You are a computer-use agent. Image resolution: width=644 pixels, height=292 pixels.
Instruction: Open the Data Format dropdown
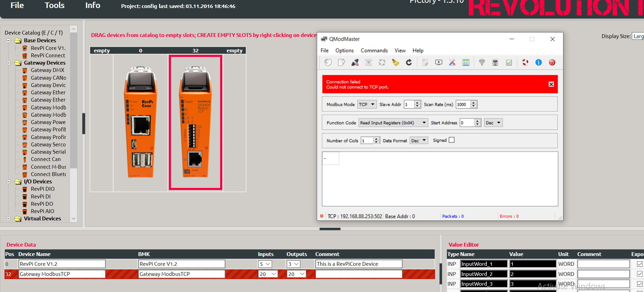point(419,140)
